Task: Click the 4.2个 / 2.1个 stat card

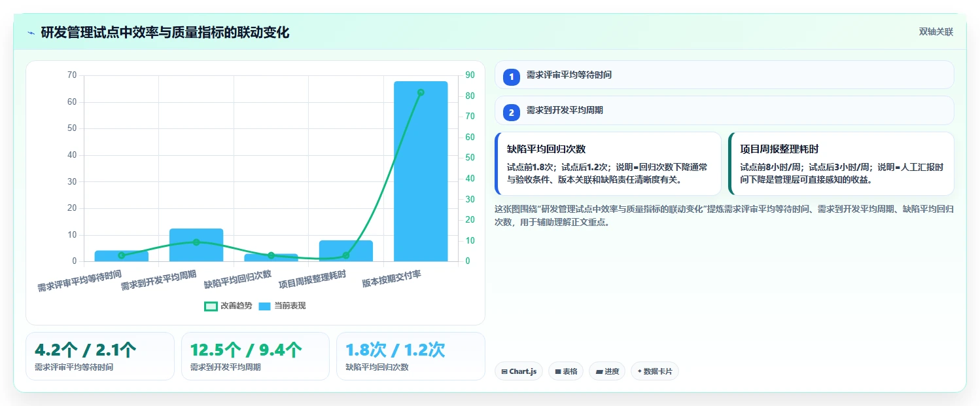Action: 100,356
